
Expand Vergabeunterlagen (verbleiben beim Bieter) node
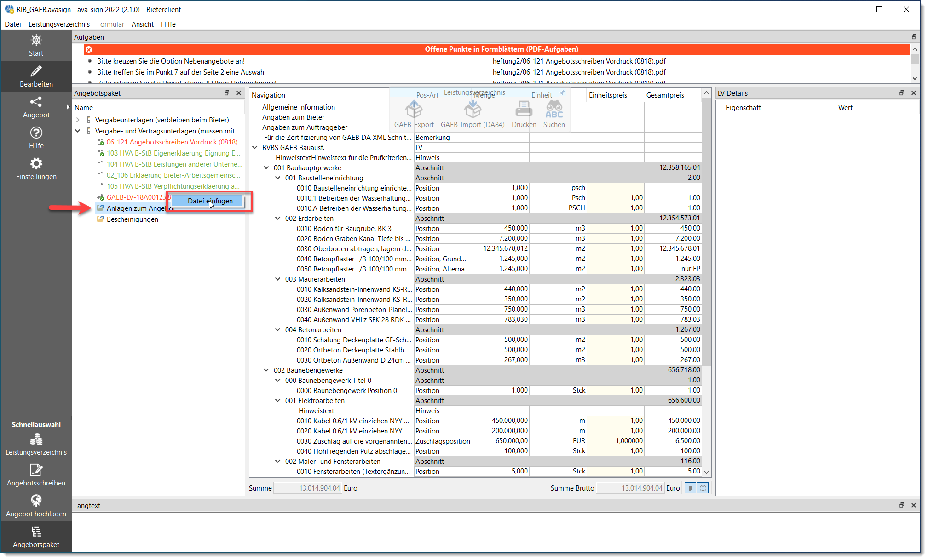click(x=78, y=120)
